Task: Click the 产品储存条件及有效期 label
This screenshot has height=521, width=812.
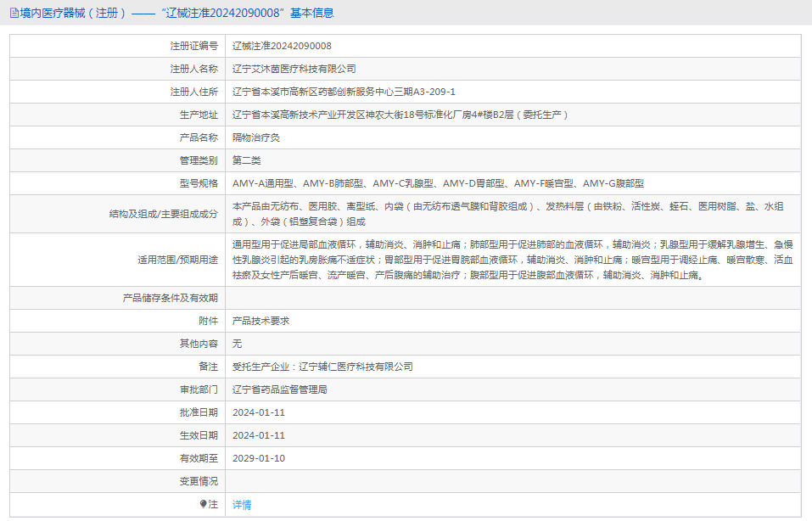Action: [x=171, y=298]
